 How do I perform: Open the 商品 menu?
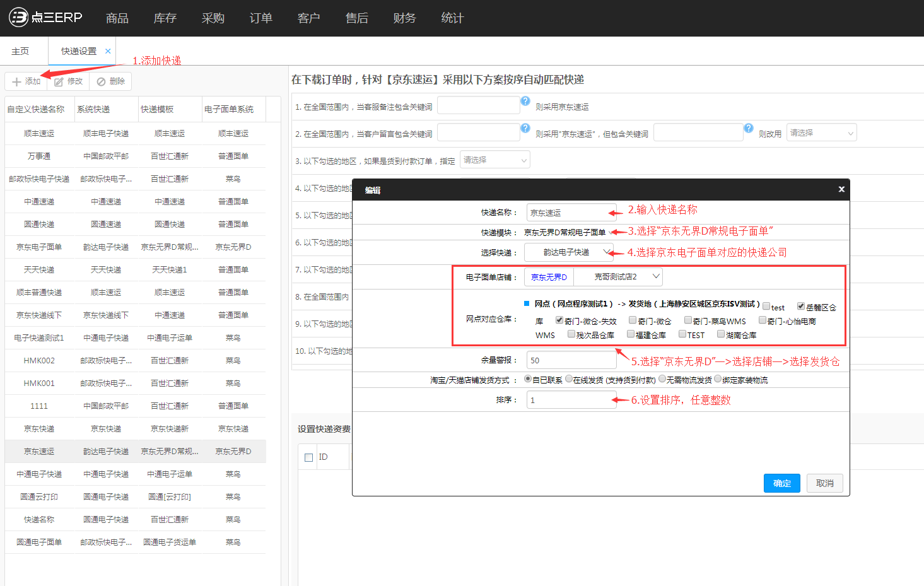point(117,18)
